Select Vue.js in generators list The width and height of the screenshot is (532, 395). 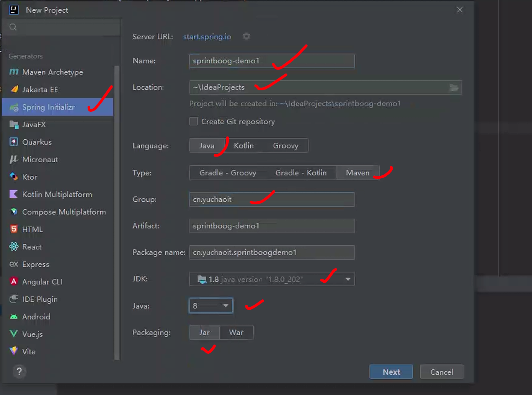[32, 334]
